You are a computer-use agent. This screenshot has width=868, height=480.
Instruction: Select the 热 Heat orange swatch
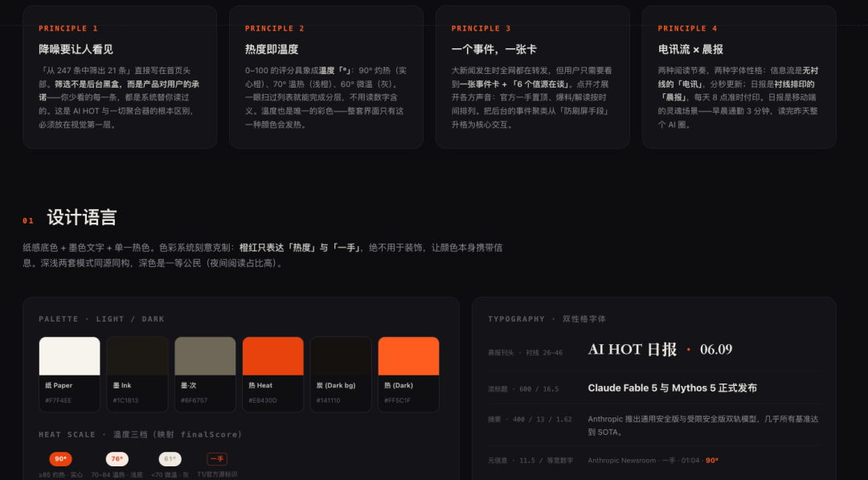point(273,356)
